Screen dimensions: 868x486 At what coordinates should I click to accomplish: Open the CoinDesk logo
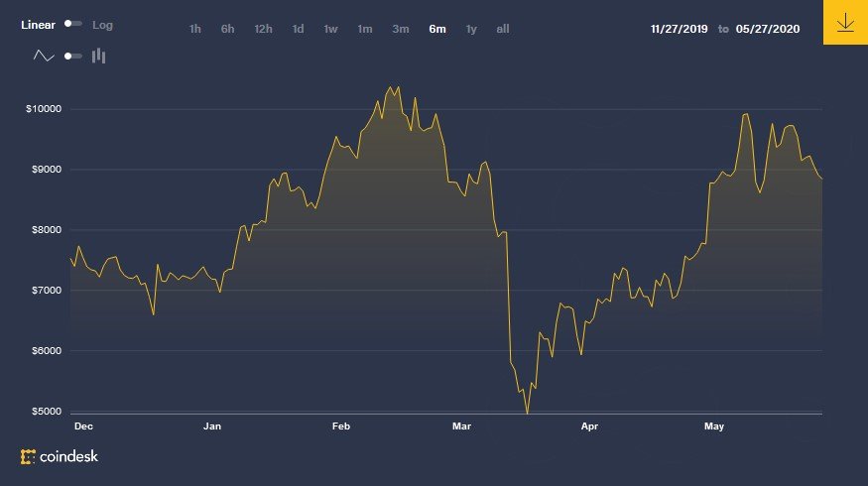point(60,456)
